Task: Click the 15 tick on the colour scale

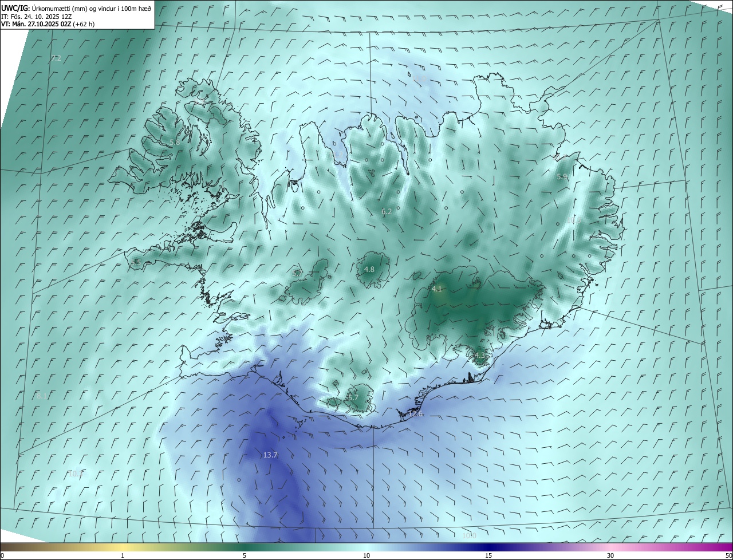Action: point(488,555)
